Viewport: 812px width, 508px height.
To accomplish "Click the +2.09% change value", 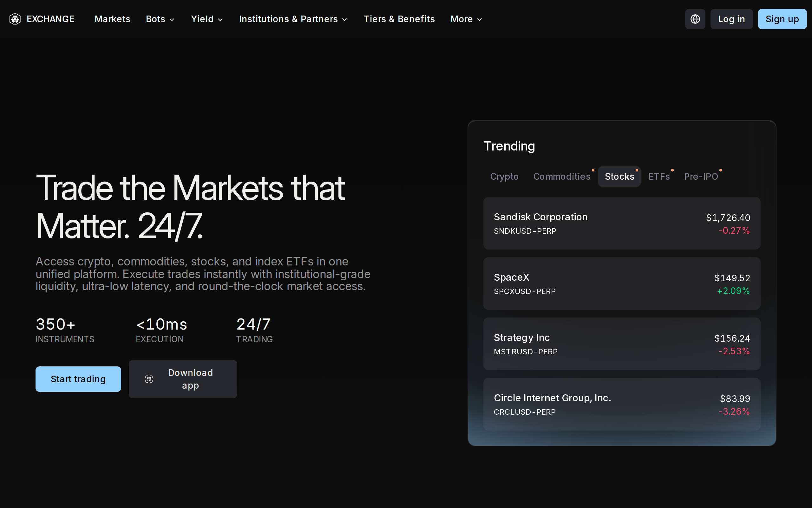I will point(733,291).
